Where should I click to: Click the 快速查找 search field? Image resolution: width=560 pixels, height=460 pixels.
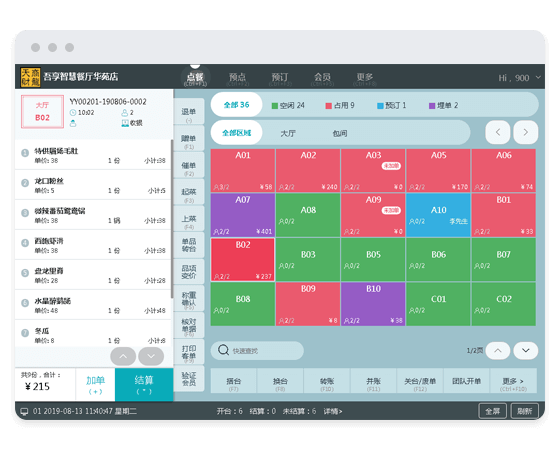tap(257, 350)
